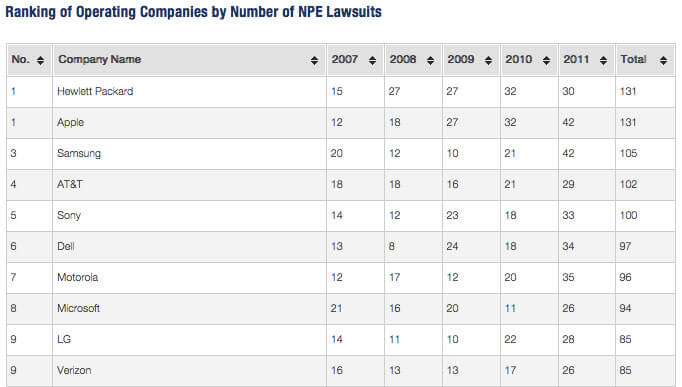Screen dimensions: 682x387
Task: Sort the 2010 column via arrow icon
Action: point(546,60)
